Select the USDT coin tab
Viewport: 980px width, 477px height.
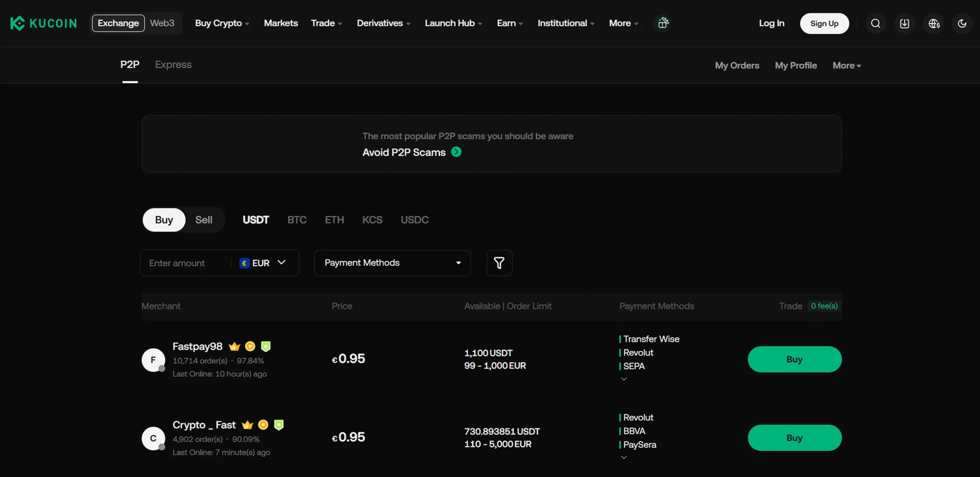coord(256,220)
